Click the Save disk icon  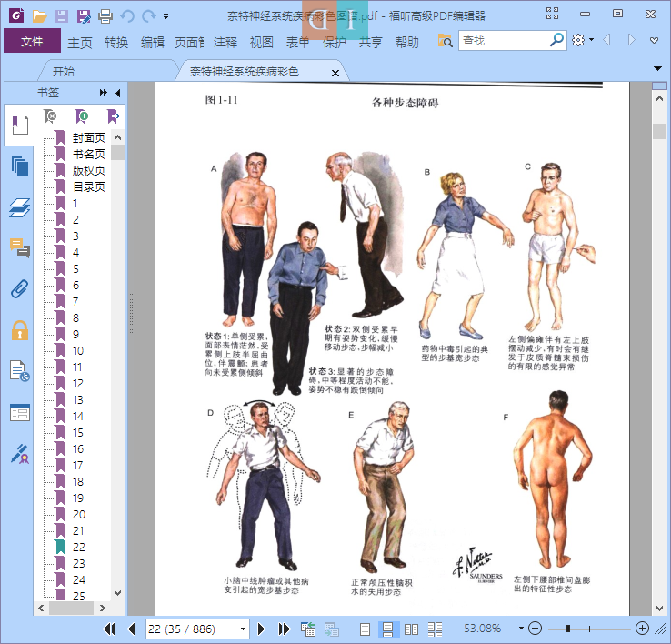62,16
